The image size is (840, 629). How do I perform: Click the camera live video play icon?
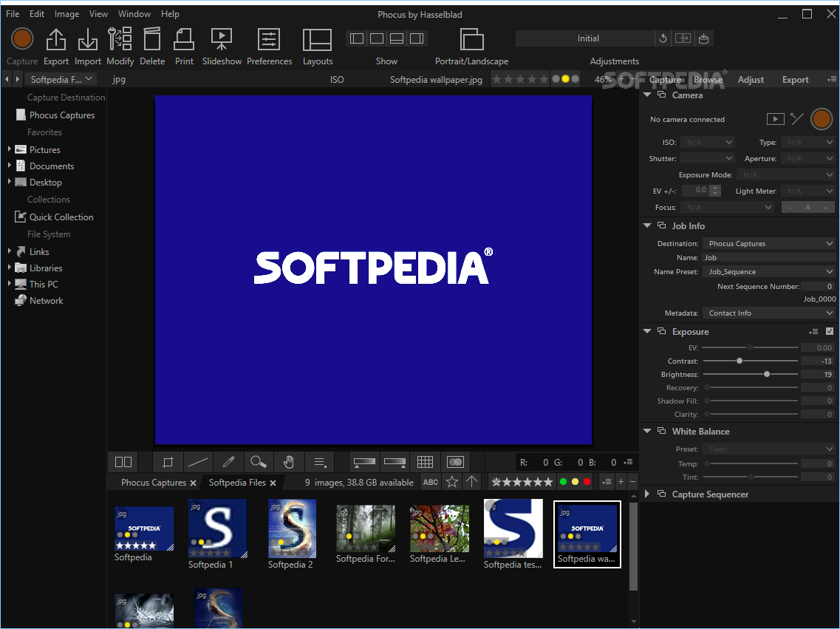(775, 119)
